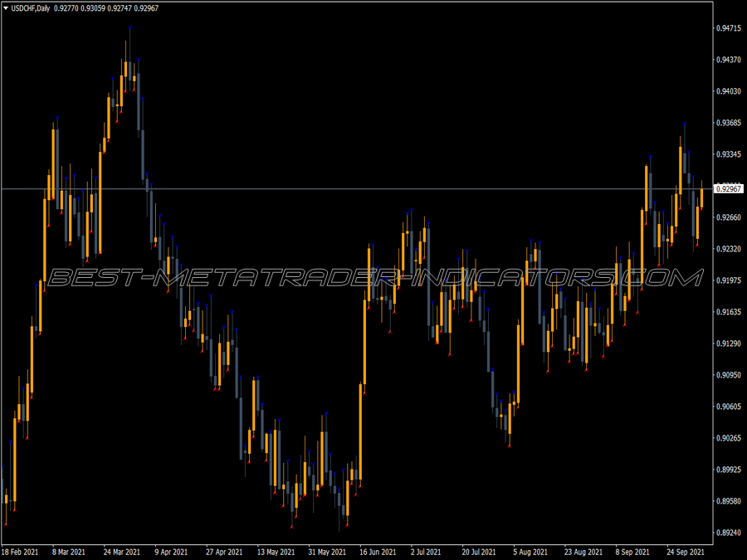Click the 27 Apr 2021 date label

click(x=224, y=552)
